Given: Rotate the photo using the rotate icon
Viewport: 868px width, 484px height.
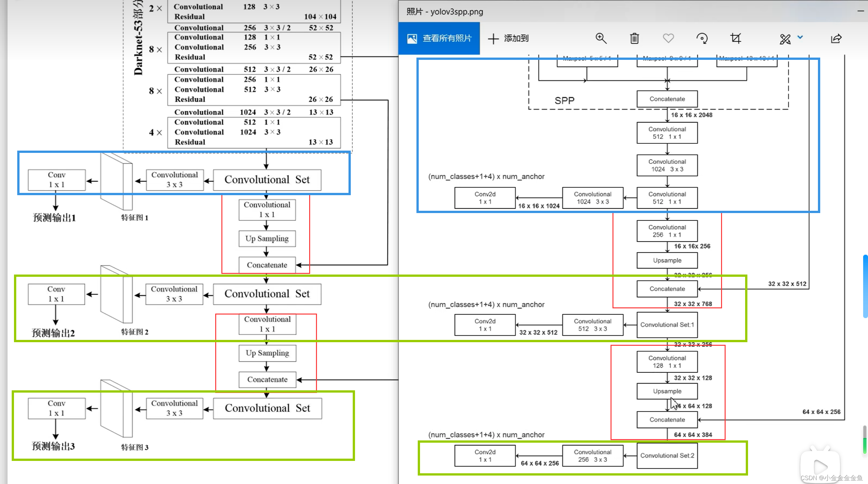Looking at the screenshot, I should tap(702, 38).
